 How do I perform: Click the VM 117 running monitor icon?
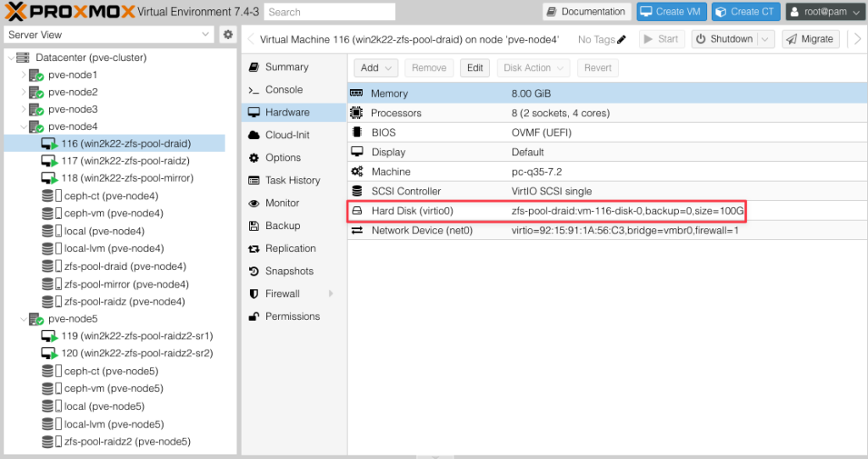(x=49, y=160)
